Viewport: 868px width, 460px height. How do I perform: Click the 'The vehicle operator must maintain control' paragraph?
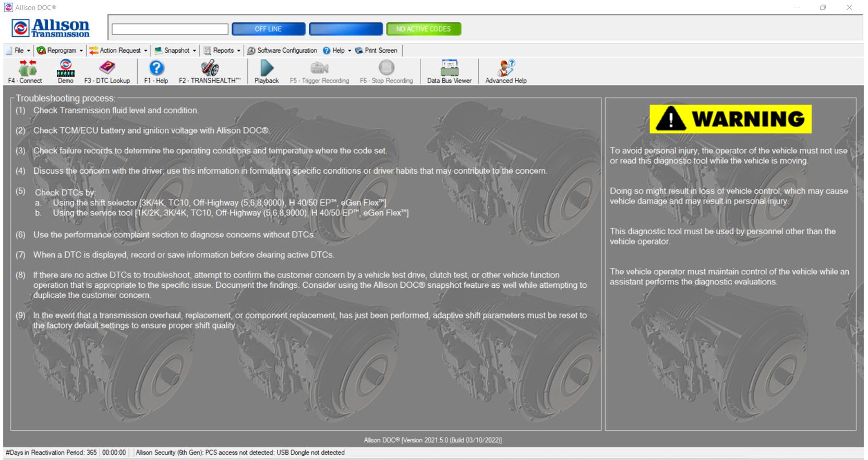(729, 276)
